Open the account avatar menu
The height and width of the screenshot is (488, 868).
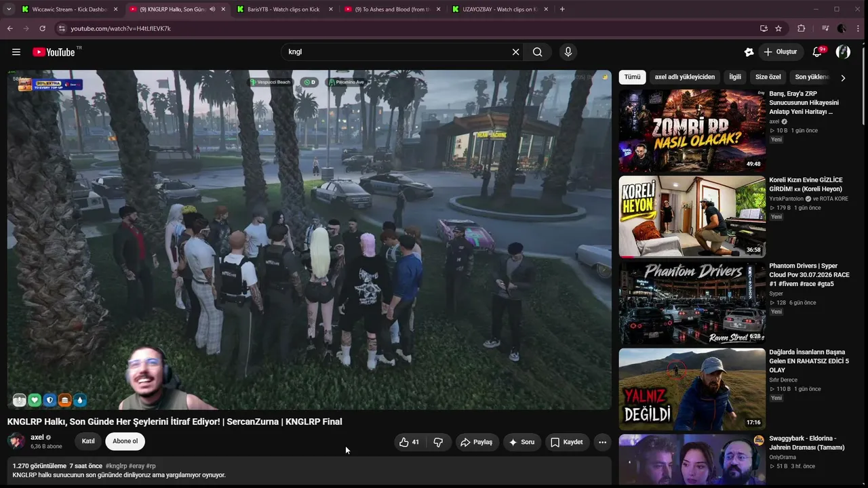tap(843, 52)
